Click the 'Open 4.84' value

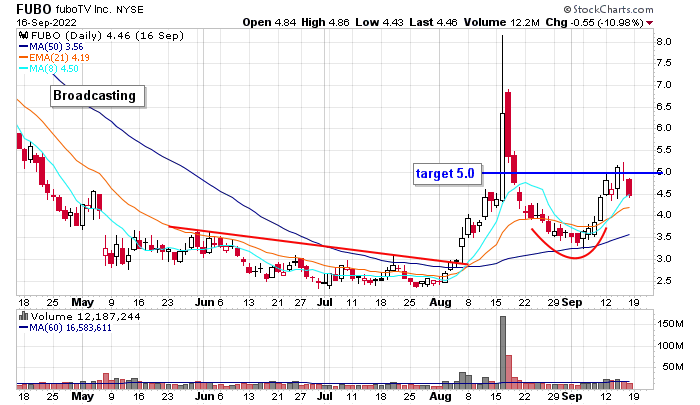269,22
